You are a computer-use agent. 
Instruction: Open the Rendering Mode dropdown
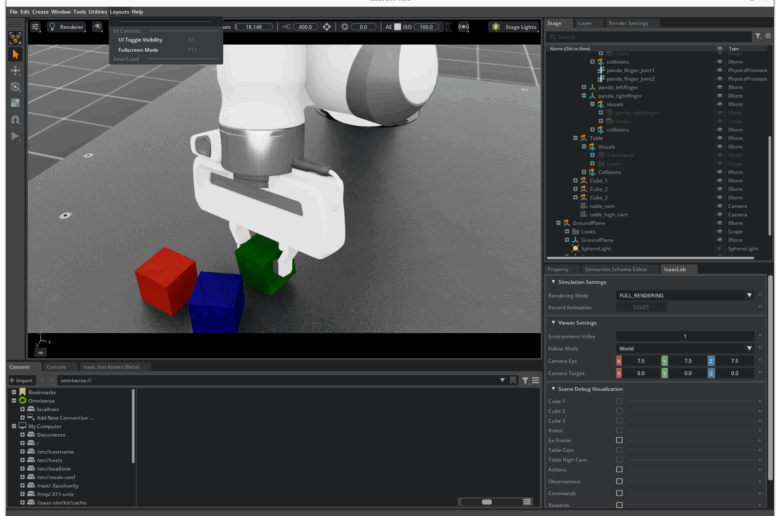(684, 295)
